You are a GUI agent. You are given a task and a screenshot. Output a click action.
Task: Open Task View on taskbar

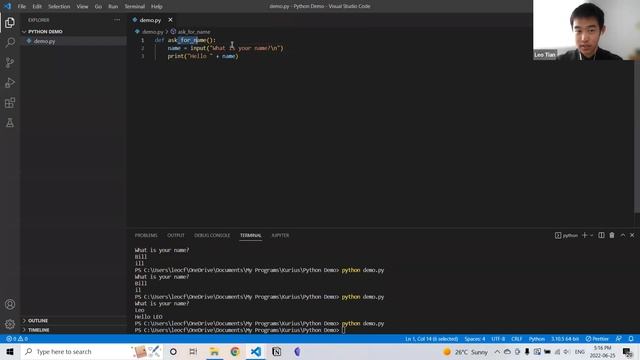(193, 351)
